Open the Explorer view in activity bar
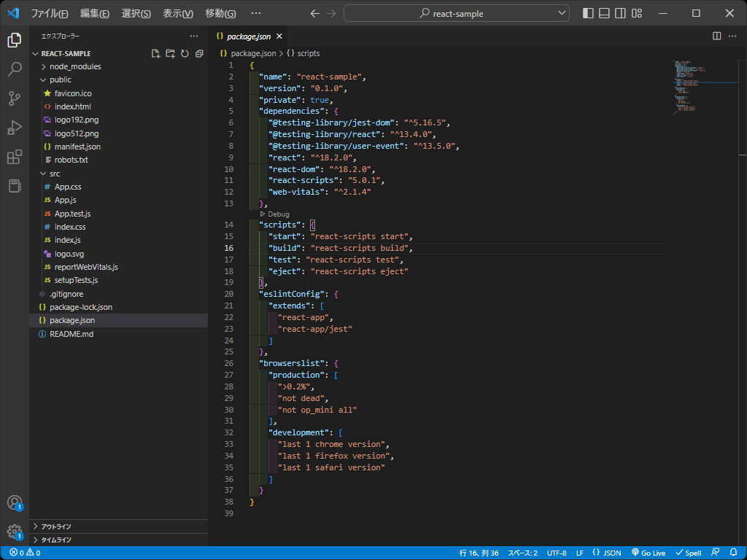Screen dimensions: 747x560 [x=15, y=40]
